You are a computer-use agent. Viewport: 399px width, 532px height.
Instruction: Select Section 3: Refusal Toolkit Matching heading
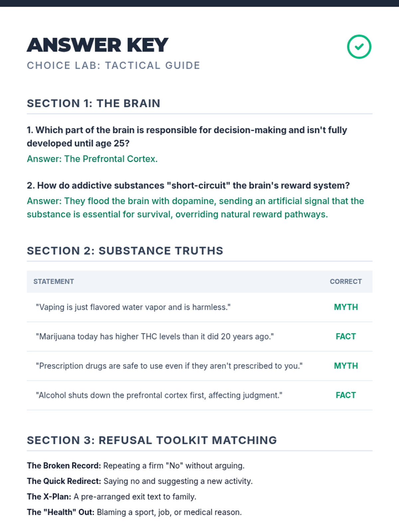click(x=152, y=440)
